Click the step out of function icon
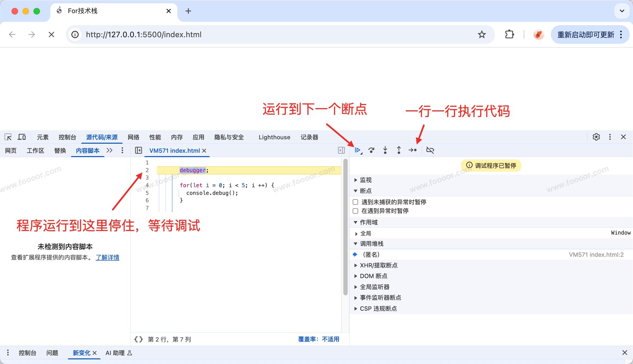This screenshot has height=364, width=633. point(399,150)
